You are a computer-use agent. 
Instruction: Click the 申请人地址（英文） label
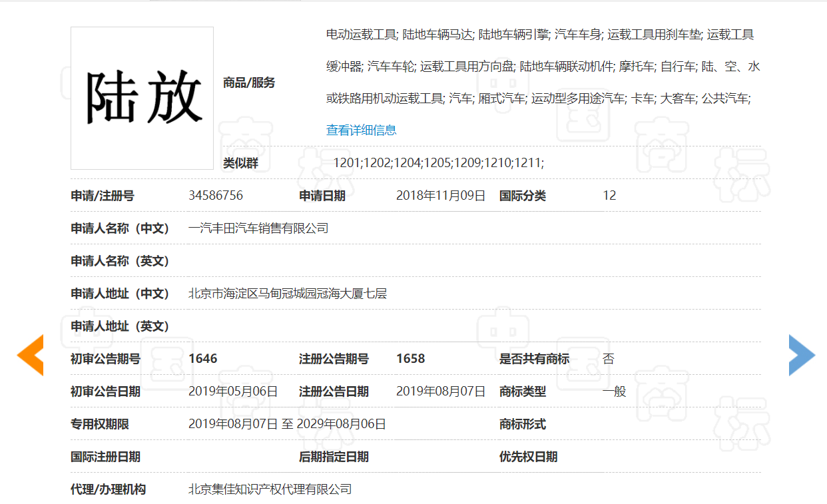[x=121, y=326]
